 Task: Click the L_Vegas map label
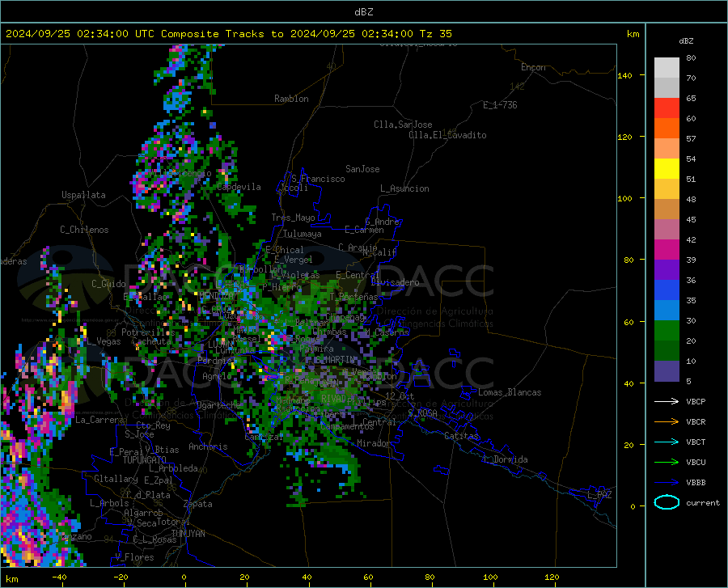[104, 341]
